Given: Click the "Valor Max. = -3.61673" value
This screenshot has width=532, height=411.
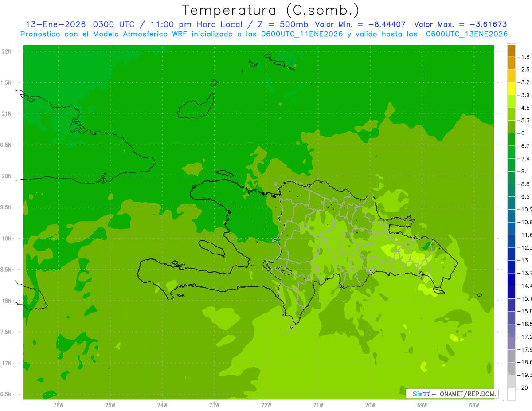Looking at the screenshot, I should click(461, 24).
